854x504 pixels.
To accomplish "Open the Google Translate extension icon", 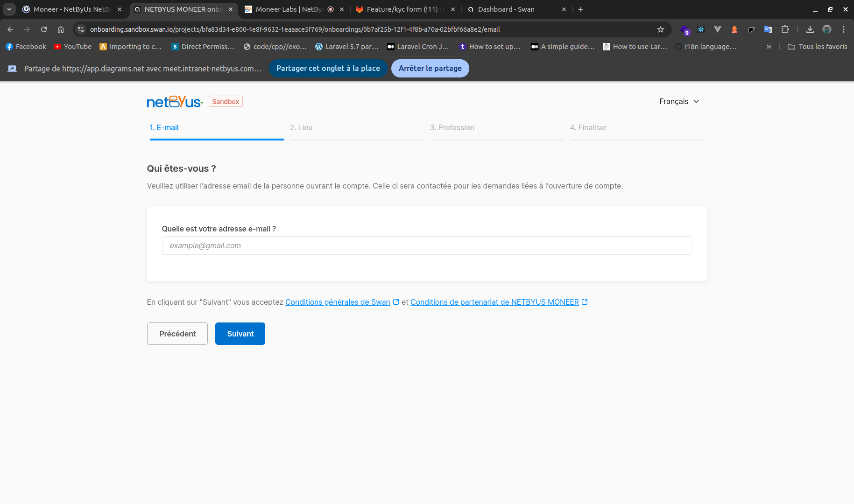I will [768, 29].
